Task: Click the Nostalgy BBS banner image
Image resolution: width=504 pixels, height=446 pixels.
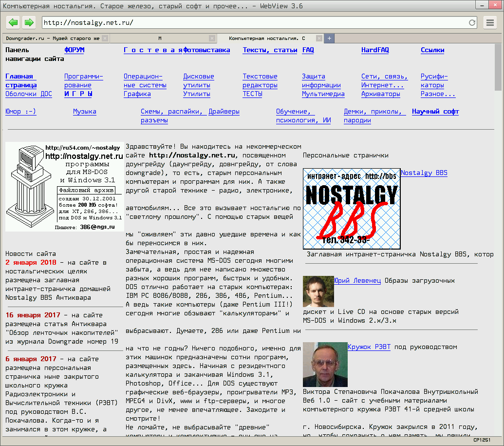Action: point(351,209)
